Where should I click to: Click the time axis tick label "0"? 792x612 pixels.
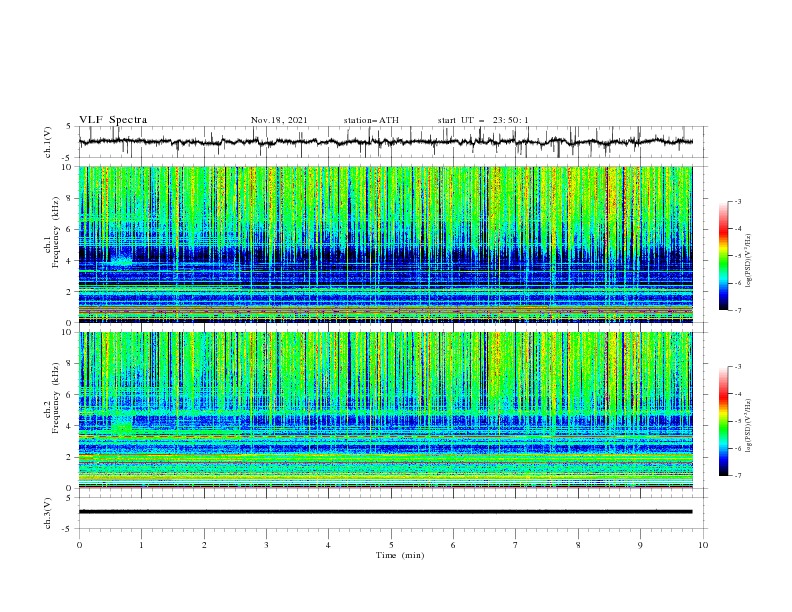tap(79, 545)
